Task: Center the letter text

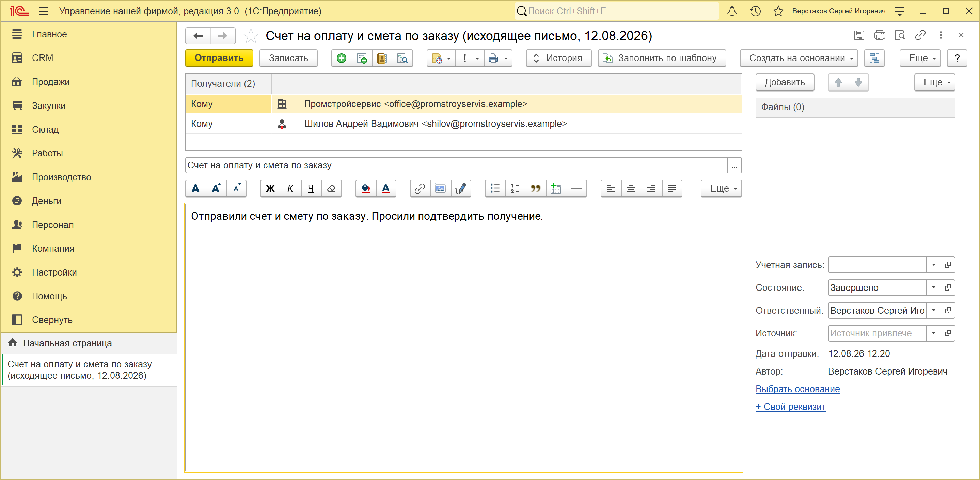Action: pyautogui.click(x=631, y=188)
